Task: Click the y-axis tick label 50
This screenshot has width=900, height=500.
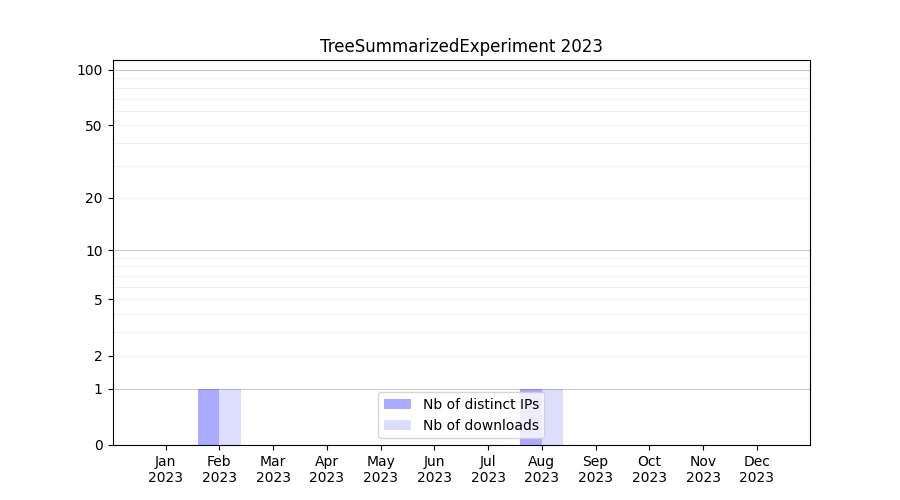Action: tap(94, 126)
